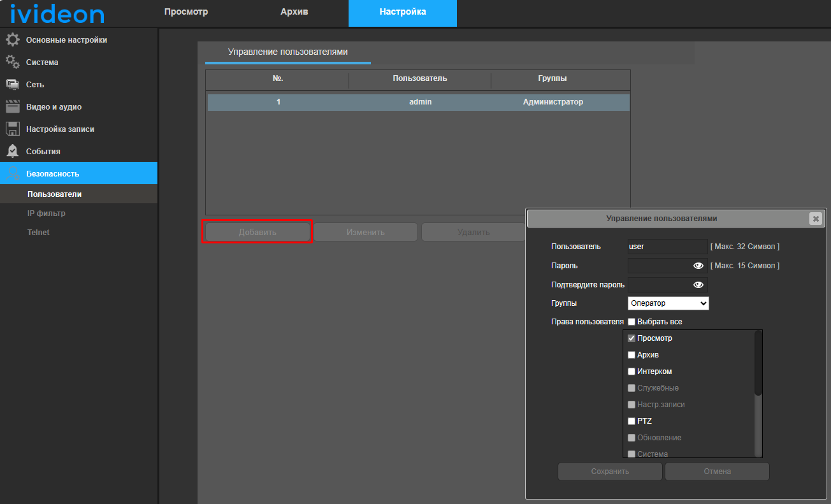Toggle the Настр.записи checkbox
The image size is (831, 504).
(632, 405)
